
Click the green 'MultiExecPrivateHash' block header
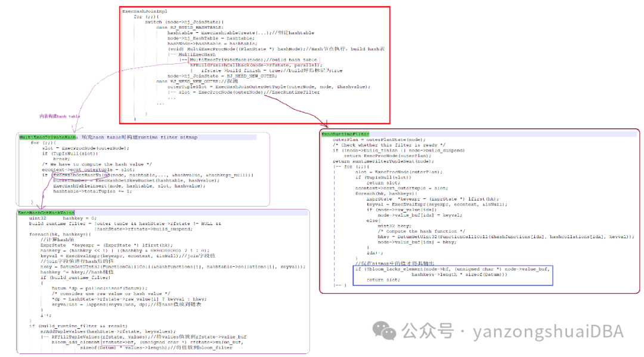tap(48, 137)
